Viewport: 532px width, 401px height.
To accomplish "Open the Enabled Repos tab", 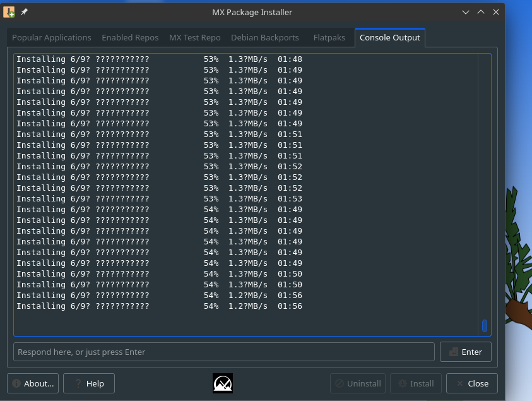I will click(x=130, y=38).
